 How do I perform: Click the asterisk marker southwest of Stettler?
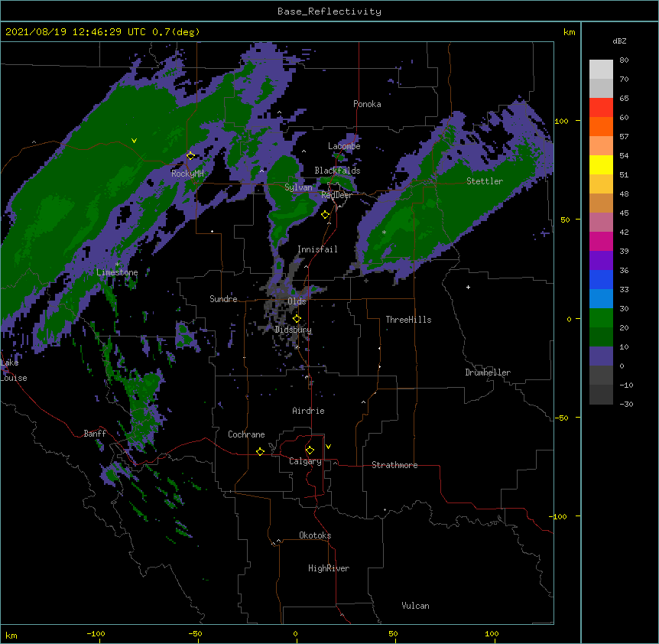pyautogui.click(x=384, y=233)
